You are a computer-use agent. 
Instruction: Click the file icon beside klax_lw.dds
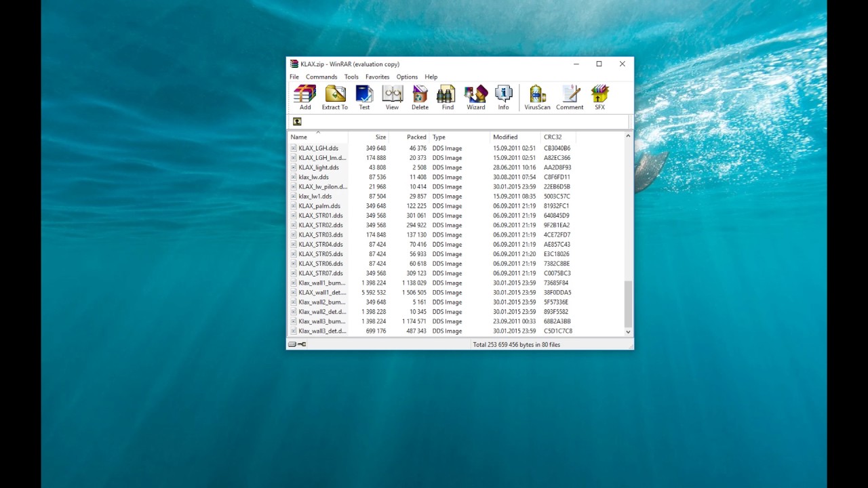coord(294,177)
